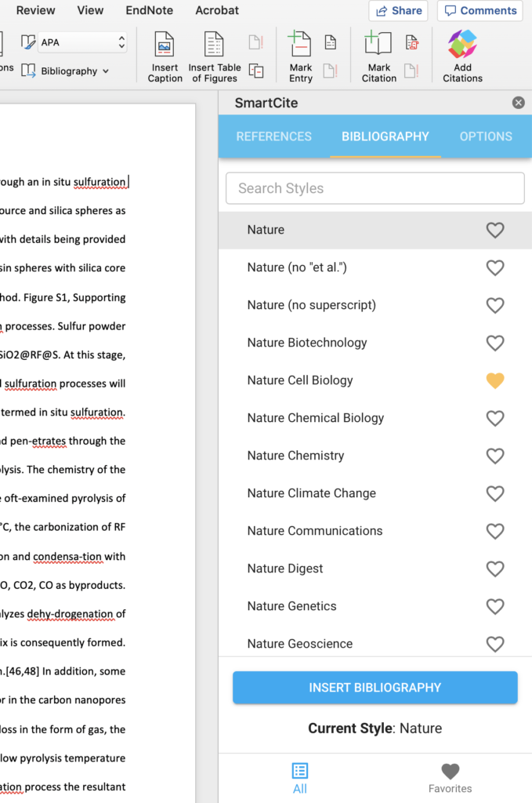532x803 pixels.
Task: Click the Insert Table of Figures icon
Action: [214, 44]
